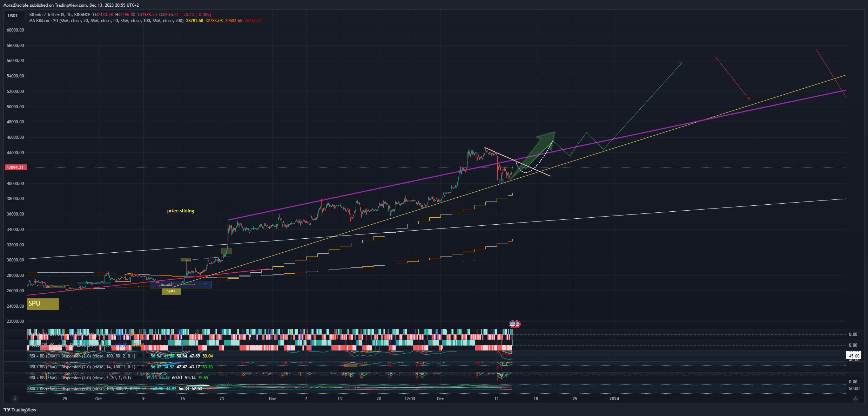Click the USDT currency button
Image resolution: width=868 pixels, height=416 pixels.
pos(14,15)
